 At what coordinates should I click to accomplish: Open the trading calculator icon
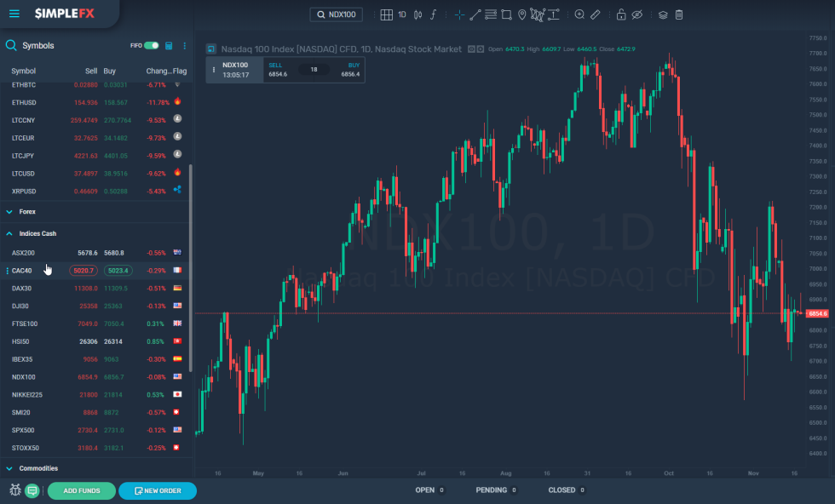(x=169, y=45)
